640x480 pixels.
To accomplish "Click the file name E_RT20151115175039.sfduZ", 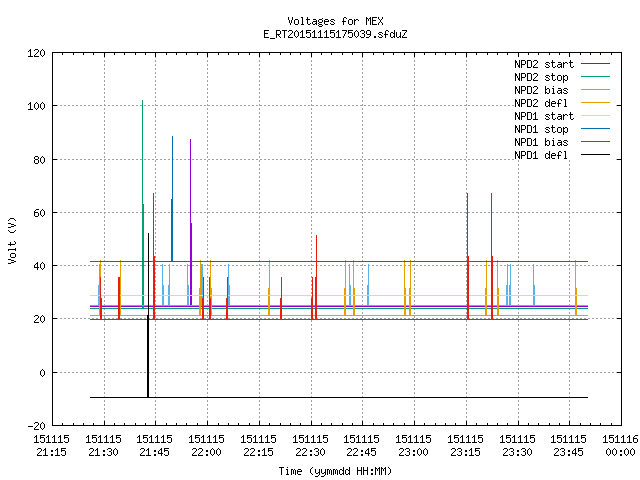I will [335, 34].
